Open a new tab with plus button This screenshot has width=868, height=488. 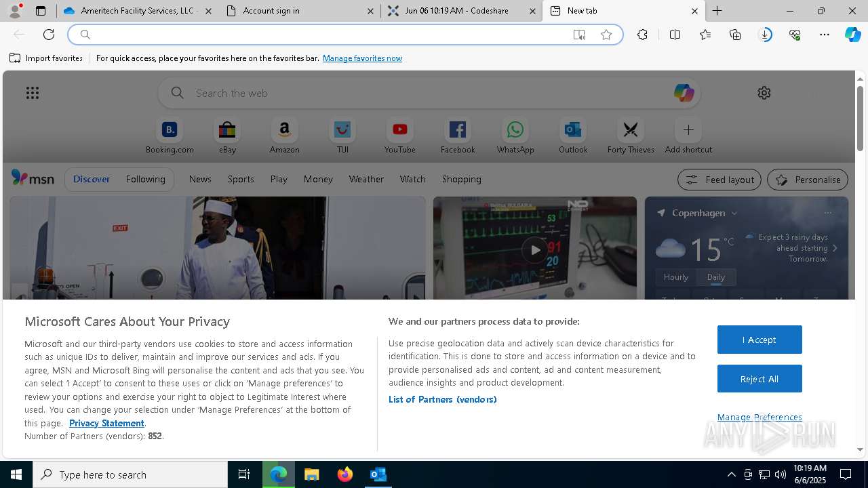pos(717,11)
